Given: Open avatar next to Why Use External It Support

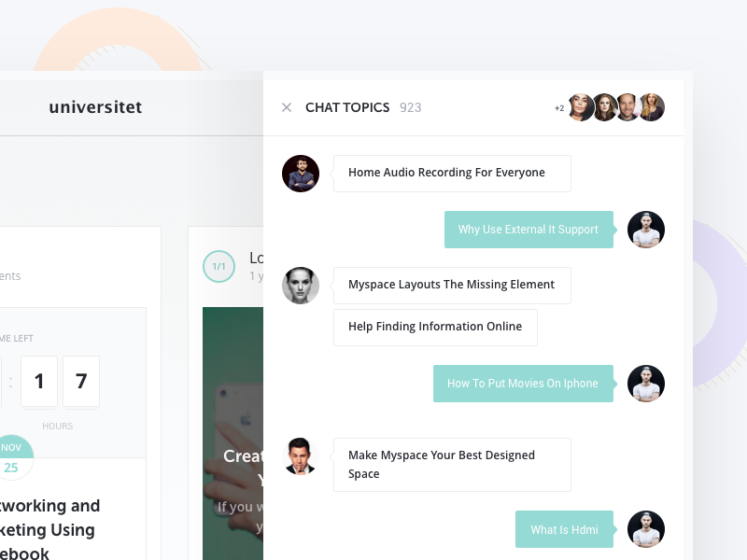Looking at the screenshot, I should [645, 229].
